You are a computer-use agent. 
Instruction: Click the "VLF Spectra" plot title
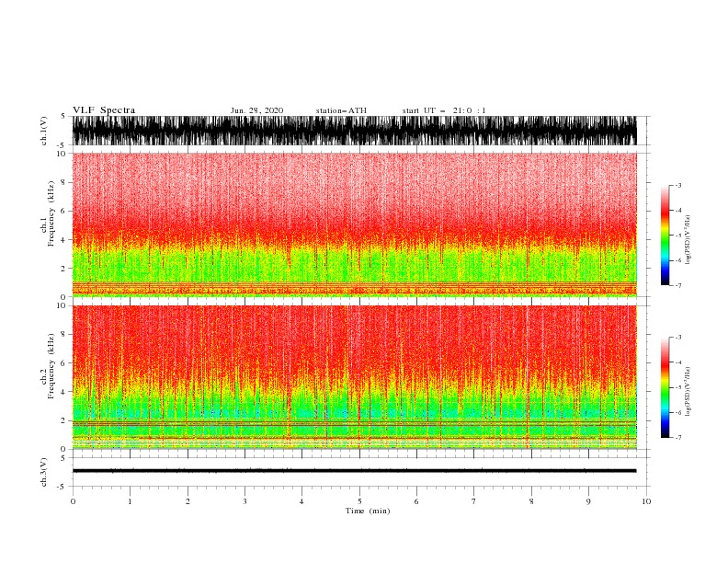104,110
